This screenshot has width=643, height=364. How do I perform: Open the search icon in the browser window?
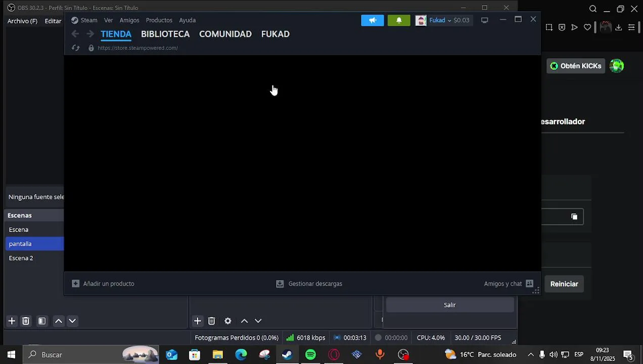pos(593,9)
